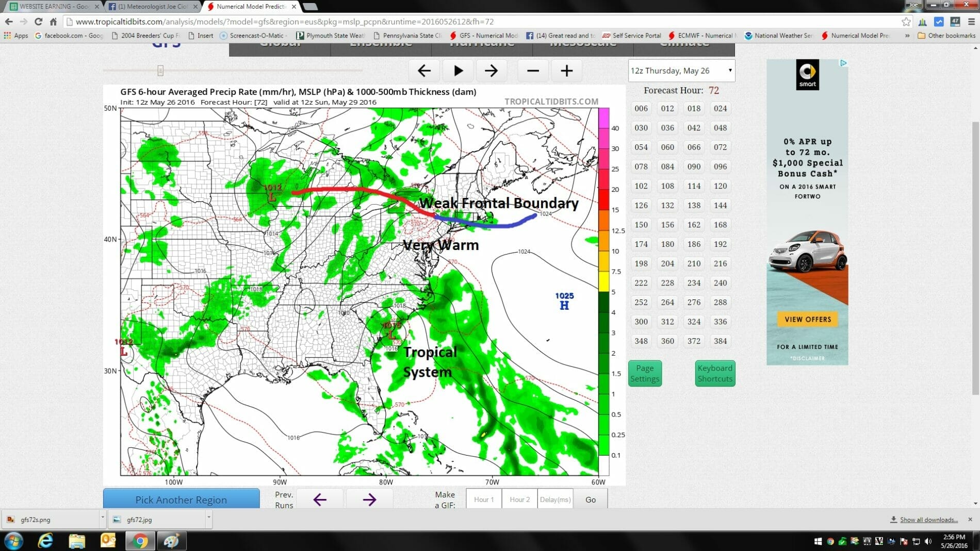Open Internet Explorer from the taskbar
This screenshot has height=551, width=980.
pos(45,541)
